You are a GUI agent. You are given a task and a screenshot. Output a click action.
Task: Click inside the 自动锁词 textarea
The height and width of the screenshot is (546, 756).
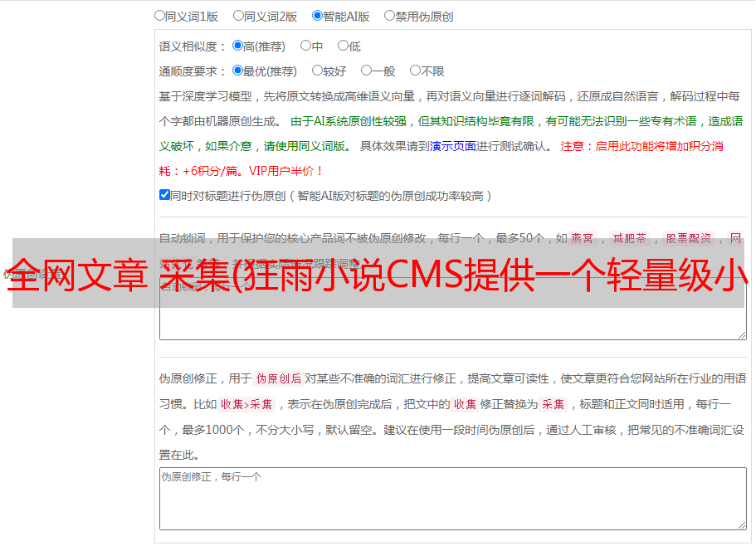coord(453,309)
